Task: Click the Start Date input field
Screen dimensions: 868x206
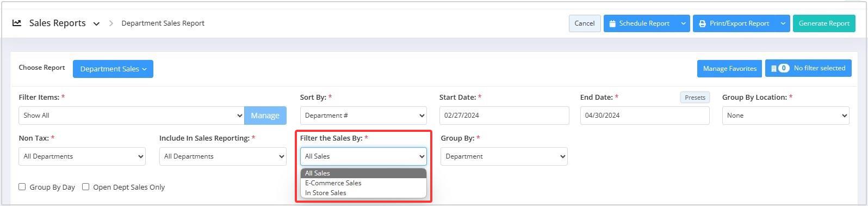Action: (x=504, y=116)
